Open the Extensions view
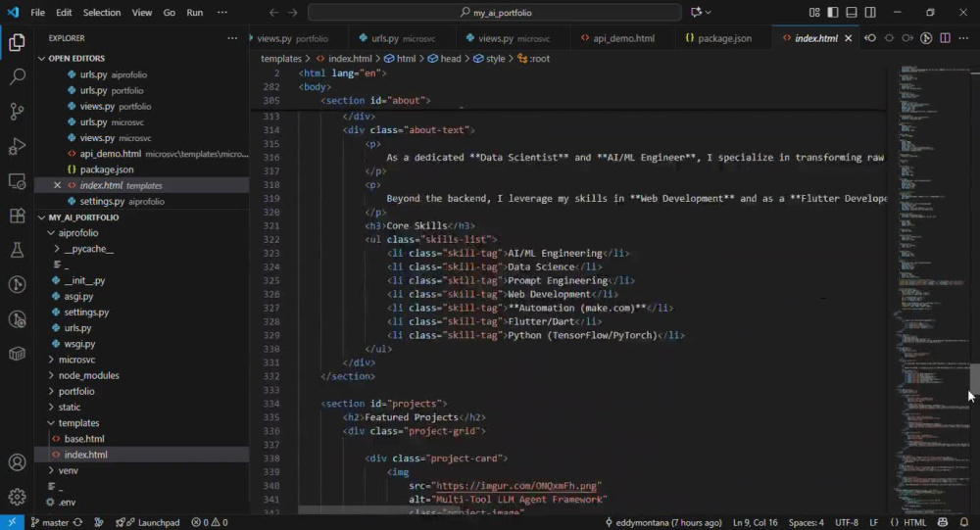980x530 pixels. pyautogui.click(x=17, y=216)
